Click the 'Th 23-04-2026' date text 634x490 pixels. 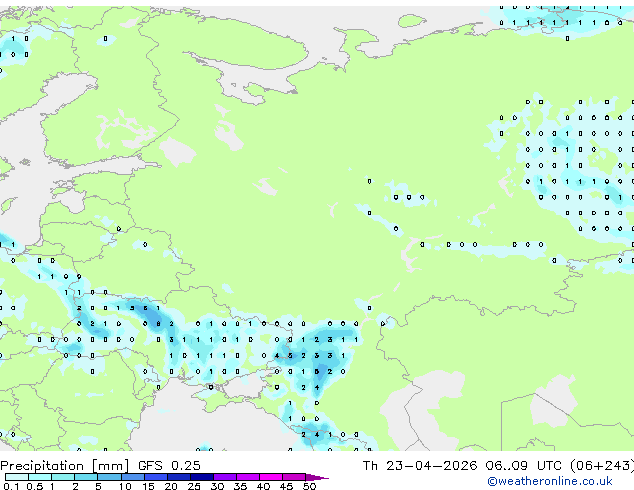(420, 466)
